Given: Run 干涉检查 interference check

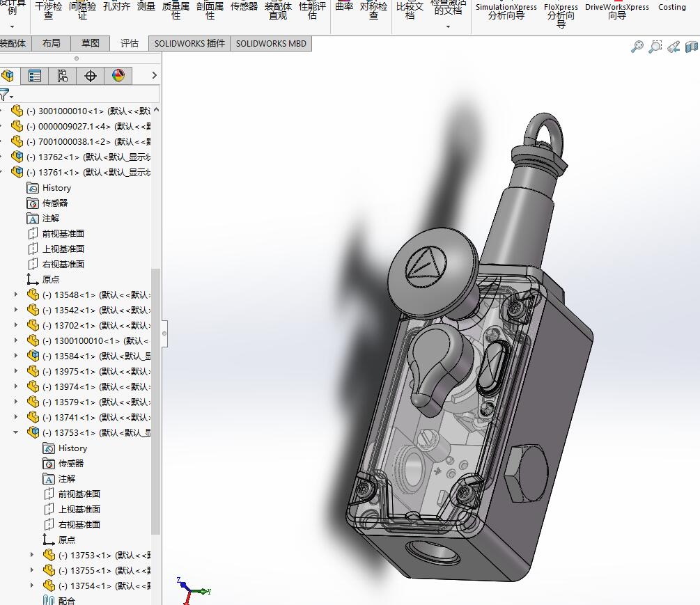Looking at the screenshot, I should coord(48,10).
